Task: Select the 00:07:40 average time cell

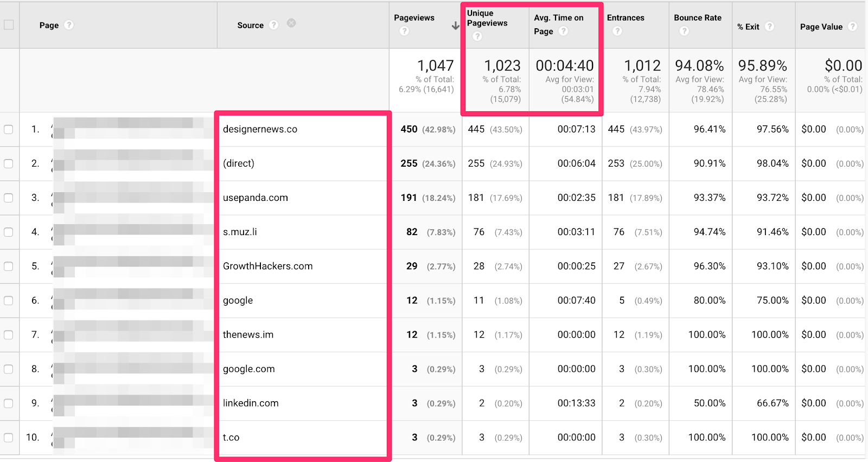Action: click(576, 300)
